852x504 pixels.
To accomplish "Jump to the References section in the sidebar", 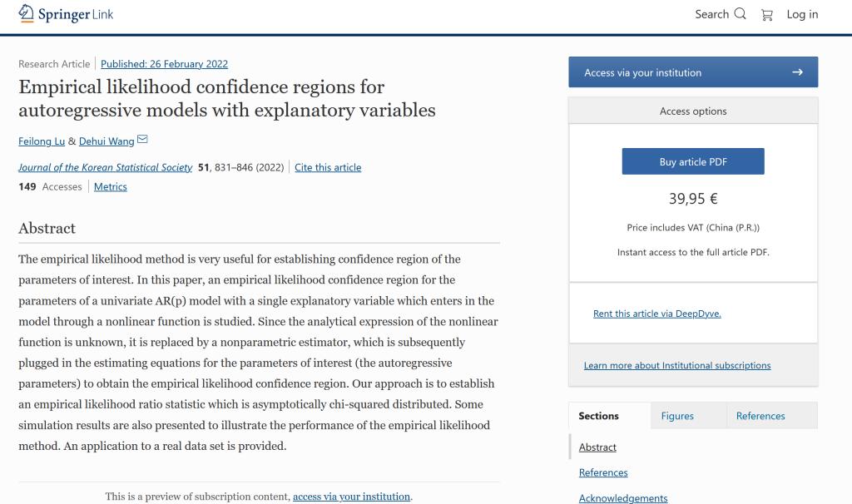I will 603,472.
